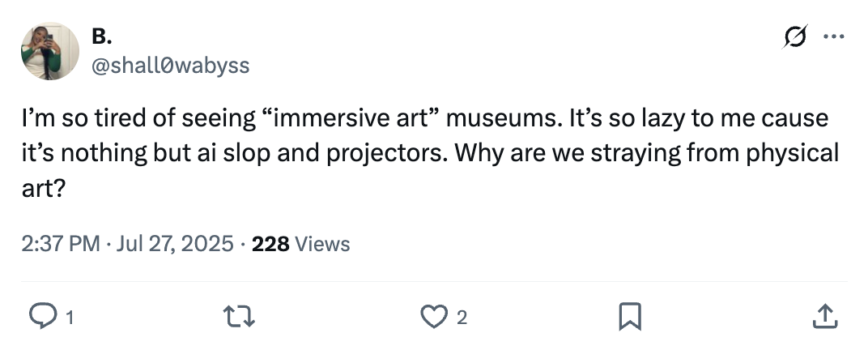Click the quoted phrase "immersive art"

click(351, 118)
